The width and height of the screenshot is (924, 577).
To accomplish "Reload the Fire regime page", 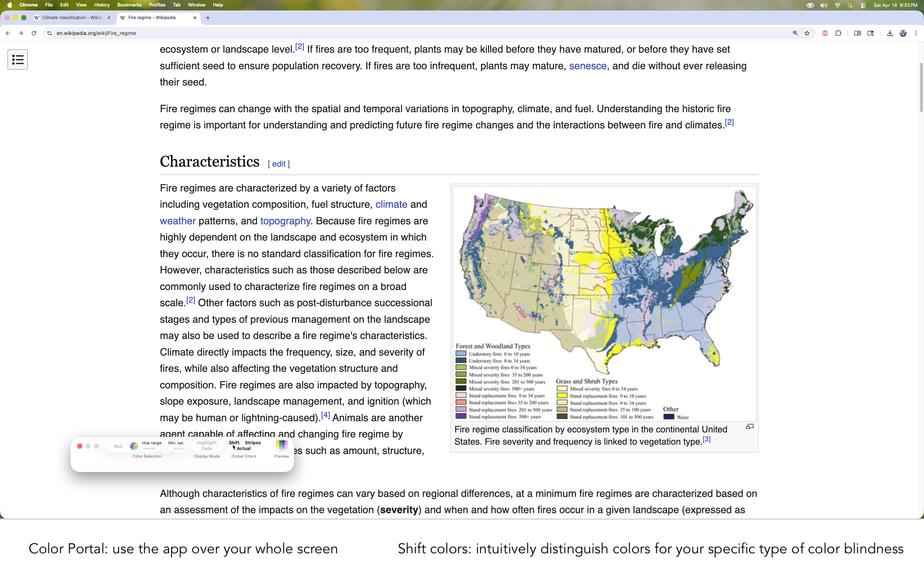I will click(x=34, y=33).
